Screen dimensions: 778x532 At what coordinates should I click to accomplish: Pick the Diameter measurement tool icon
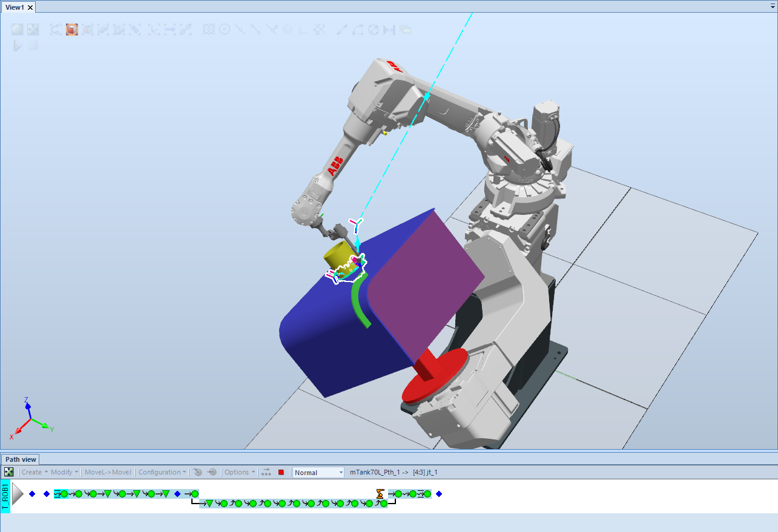click(x=374, y=29)
